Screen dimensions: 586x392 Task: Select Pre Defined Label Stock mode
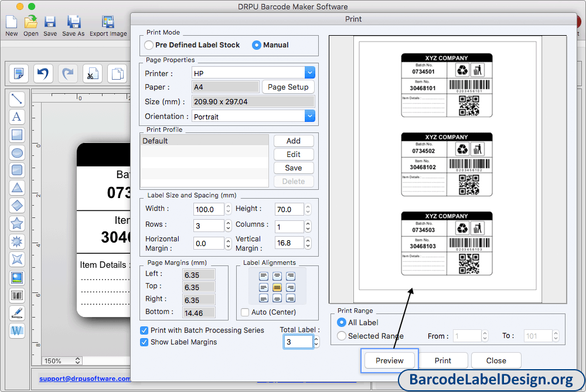(x=149, y=45)
